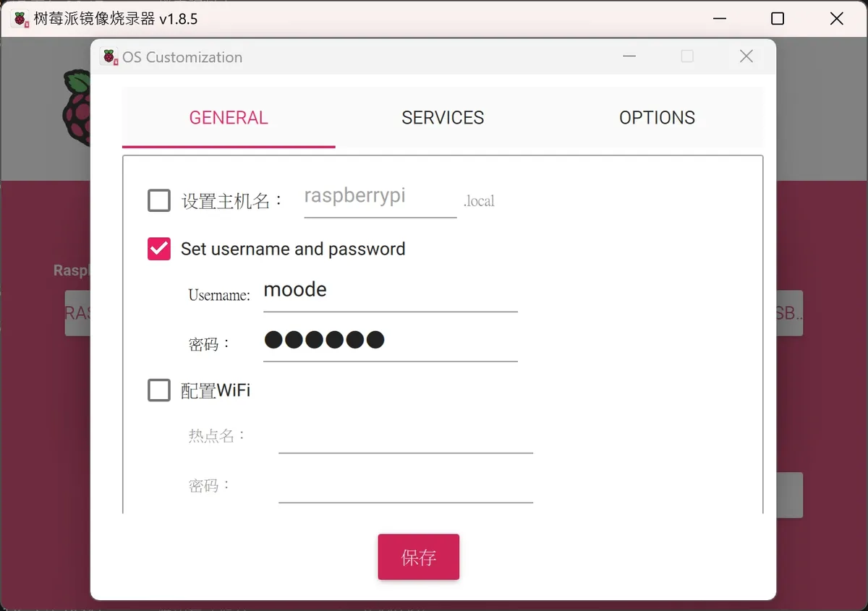Close the OS Customization dialog
Screen dimensions: 868x611
(746, 56)
